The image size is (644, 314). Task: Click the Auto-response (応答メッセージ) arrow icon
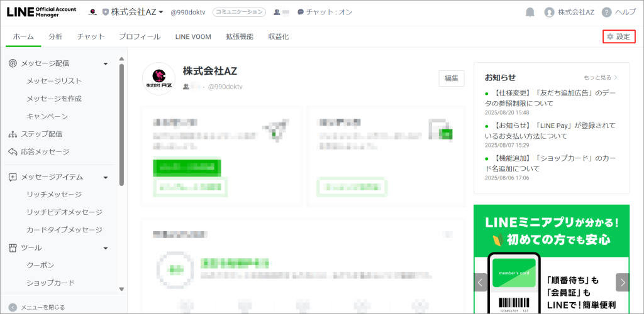[x=13, y=152]
